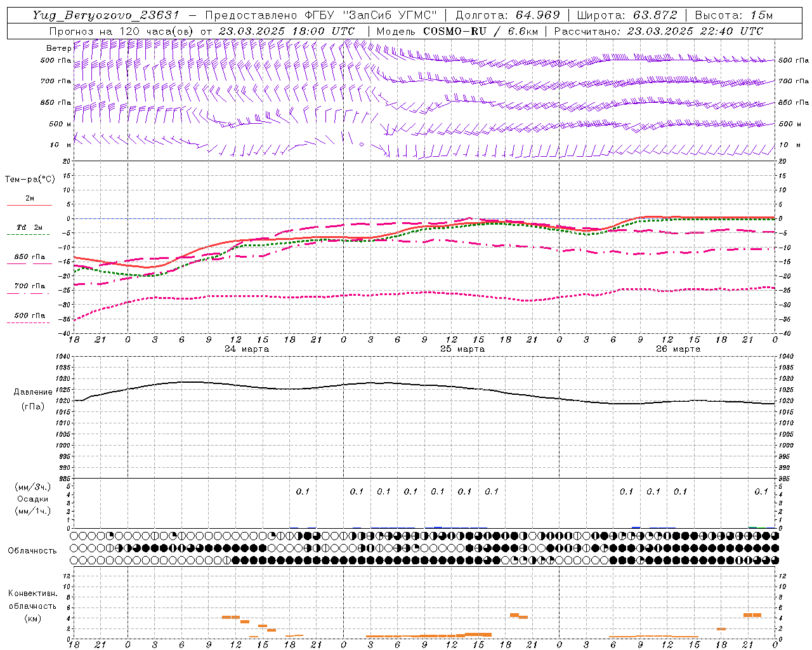Click the 500 м wind level label on left

coord(60,124)
